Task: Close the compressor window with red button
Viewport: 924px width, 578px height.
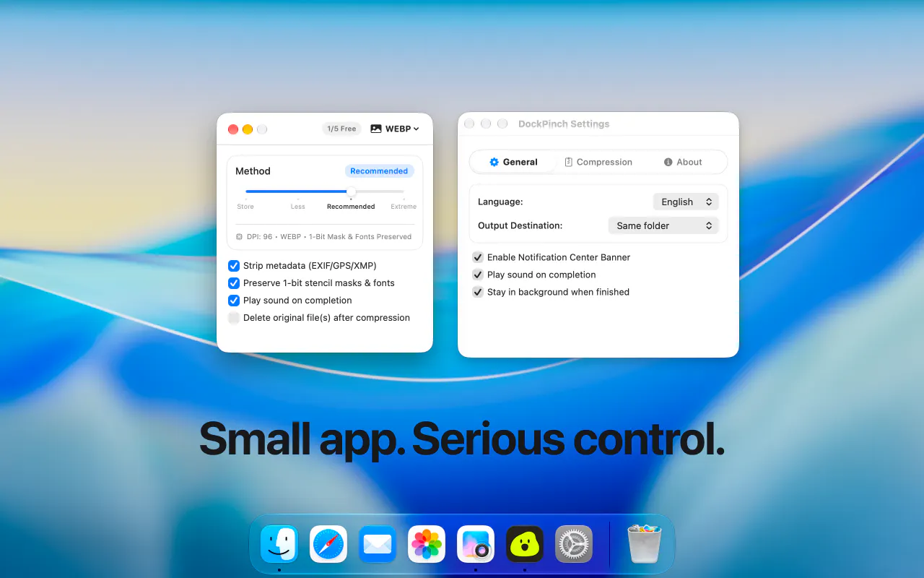Action: 233,129
